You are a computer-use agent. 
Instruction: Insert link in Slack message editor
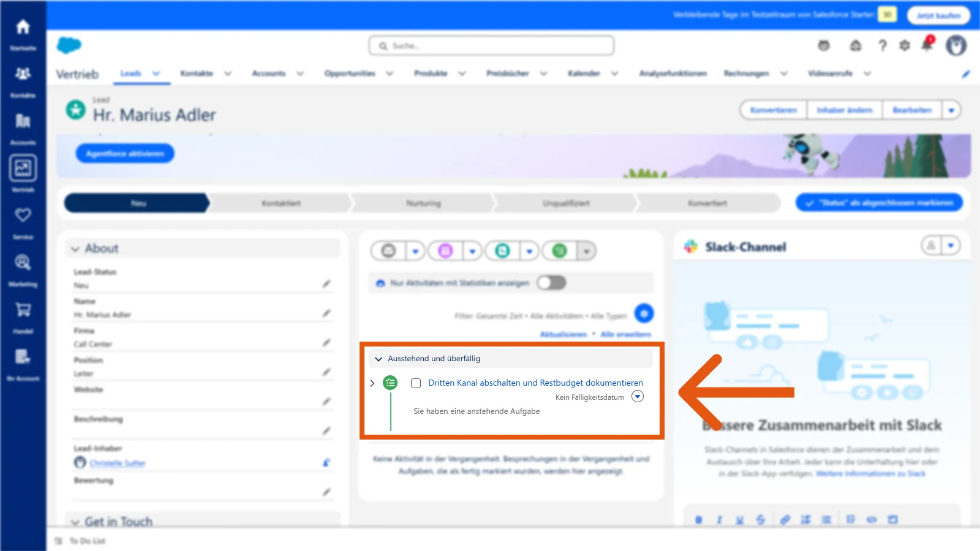(785, 520)
